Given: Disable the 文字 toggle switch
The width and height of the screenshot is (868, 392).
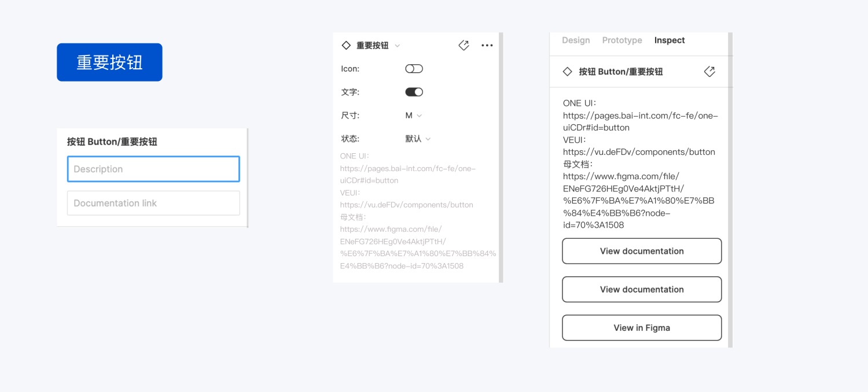Looking at the screenshot, I should [x=414, y=92].
